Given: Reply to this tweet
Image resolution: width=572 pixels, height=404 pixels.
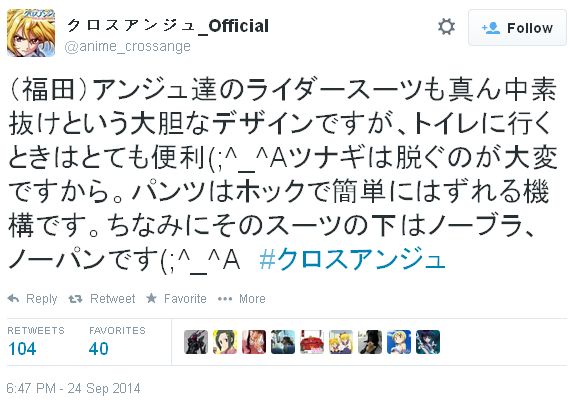Looking at the screenshot, I should point(32,299).
